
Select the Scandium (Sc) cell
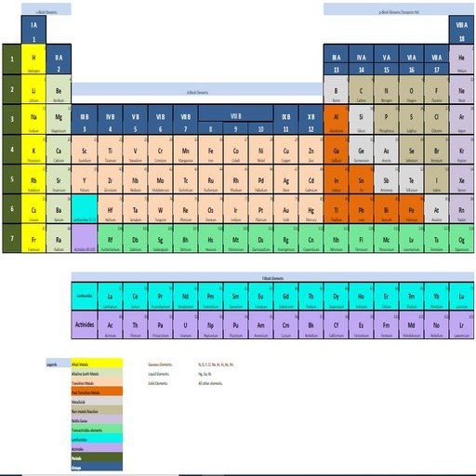(x=85, y=149)
